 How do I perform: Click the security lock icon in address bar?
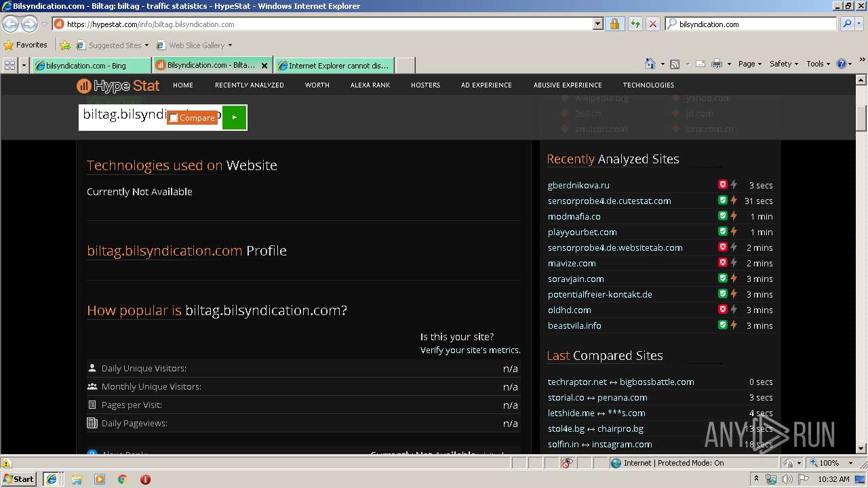click(x=614, y=24)
